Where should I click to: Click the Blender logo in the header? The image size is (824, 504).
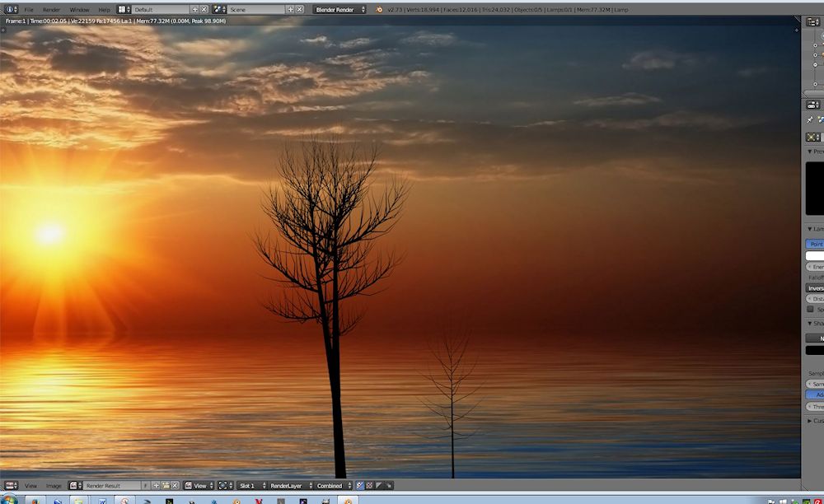pos(379,9)
